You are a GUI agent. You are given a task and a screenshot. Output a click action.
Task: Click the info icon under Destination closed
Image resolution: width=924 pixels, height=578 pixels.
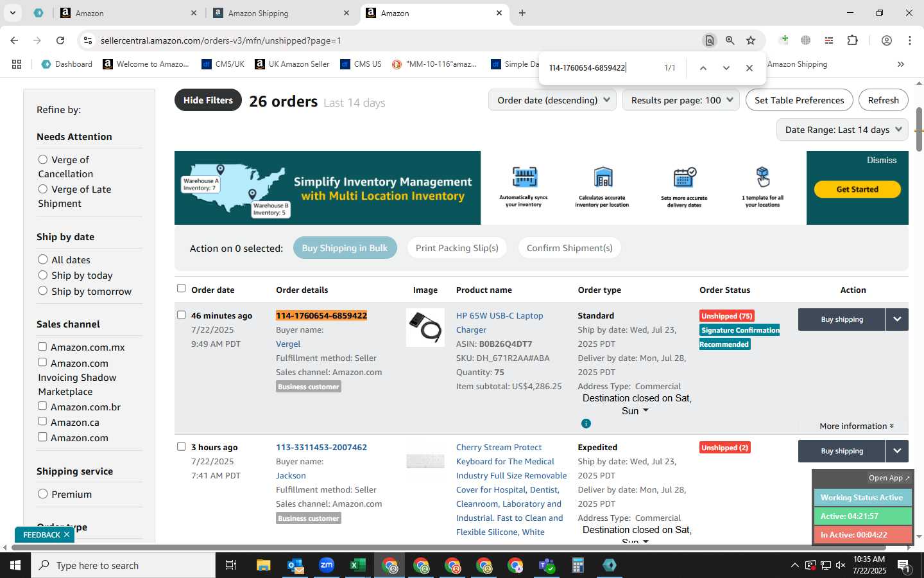(x=586, y=424)
